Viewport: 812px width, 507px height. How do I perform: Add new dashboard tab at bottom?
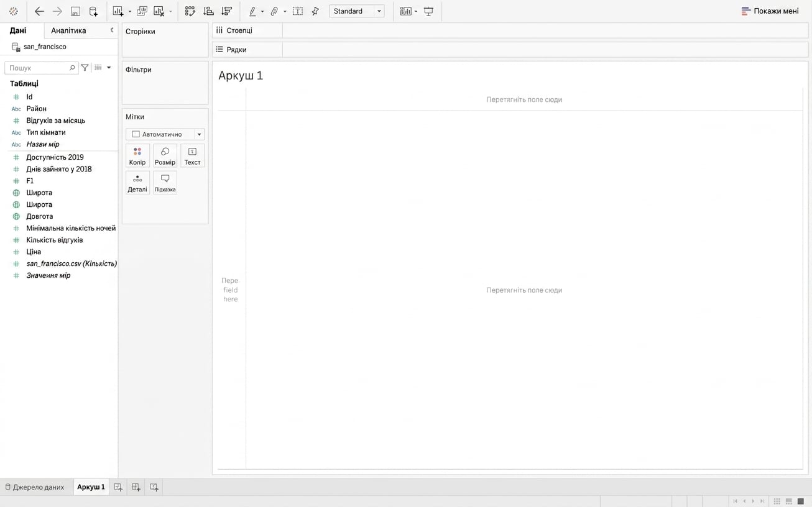coord(136,487)
